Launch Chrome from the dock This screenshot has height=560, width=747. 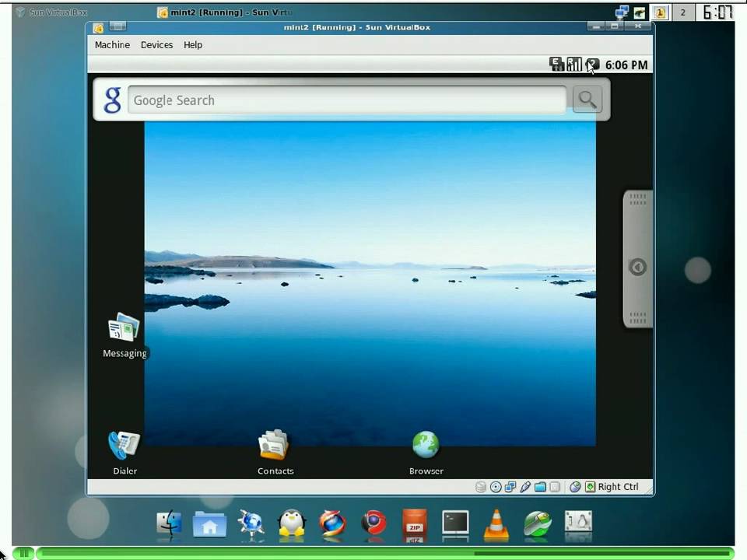pos(373,523)
